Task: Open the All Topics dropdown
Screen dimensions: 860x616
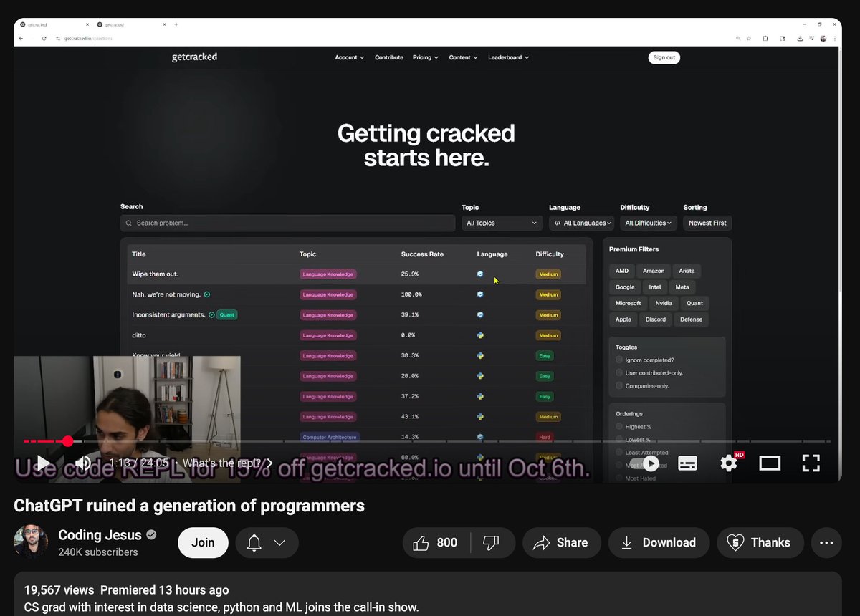Action: coord(502,223)
